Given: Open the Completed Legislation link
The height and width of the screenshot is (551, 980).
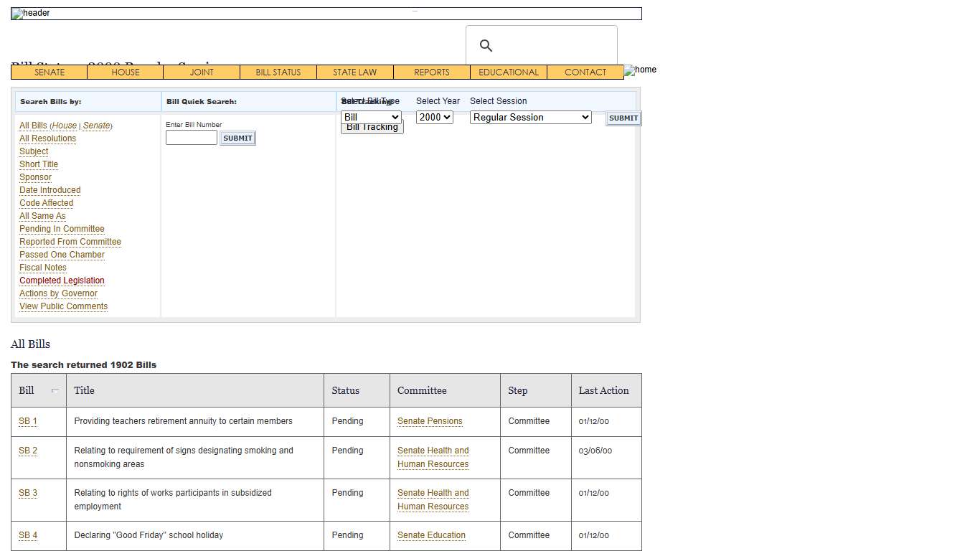Looking at the screenshot, I should click(x=62, y=281).
